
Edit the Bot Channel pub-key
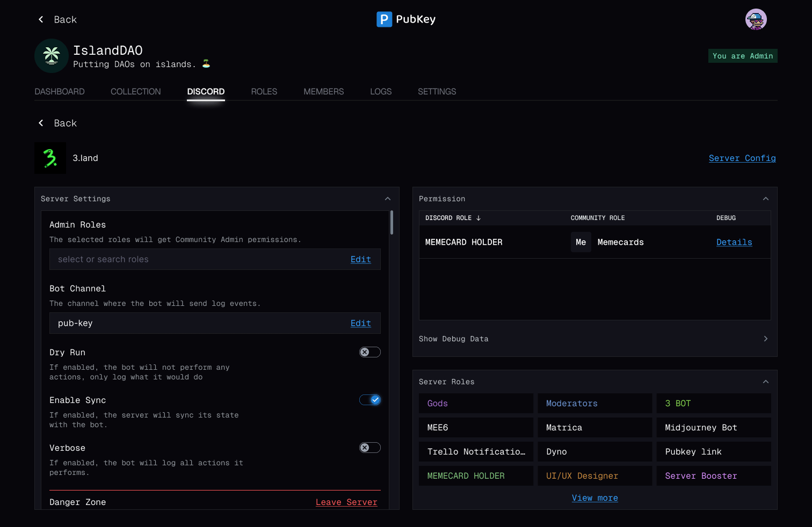pyautogui.click(x=361, y=323)
